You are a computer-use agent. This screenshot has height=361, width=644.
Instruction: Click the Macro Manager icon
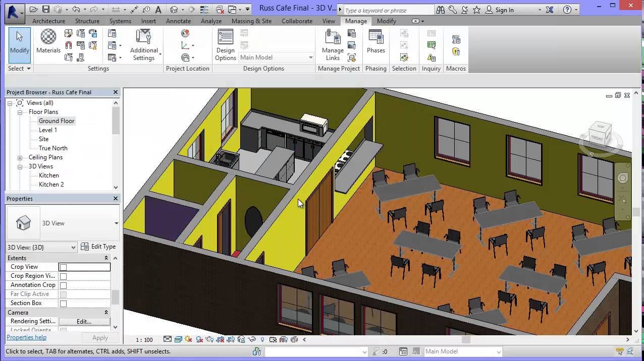(456, 39)
